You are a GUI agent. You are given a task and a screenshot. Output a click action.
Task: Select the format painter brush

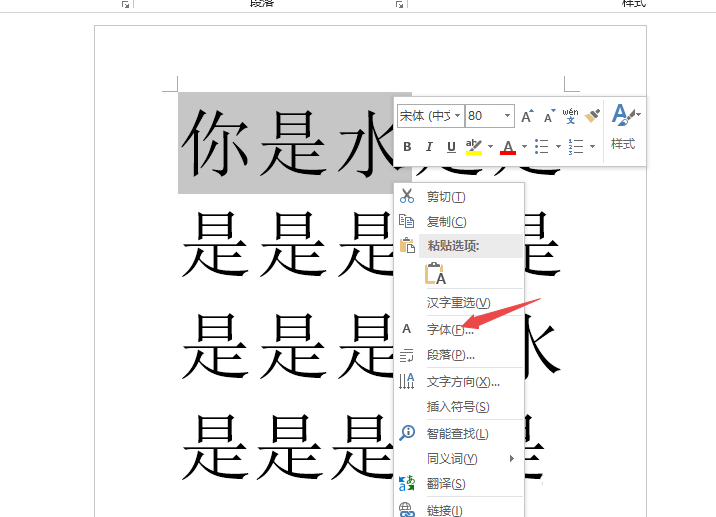pos(592,116)
